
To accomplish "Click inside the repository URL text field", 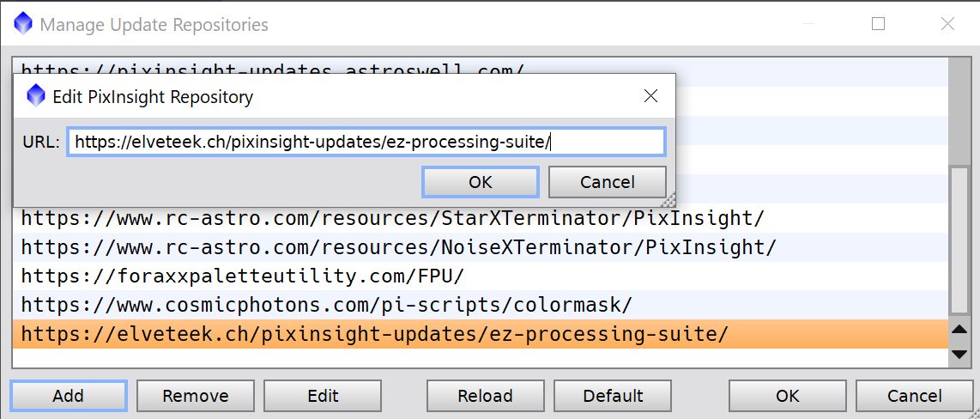I will coord(367,142).
